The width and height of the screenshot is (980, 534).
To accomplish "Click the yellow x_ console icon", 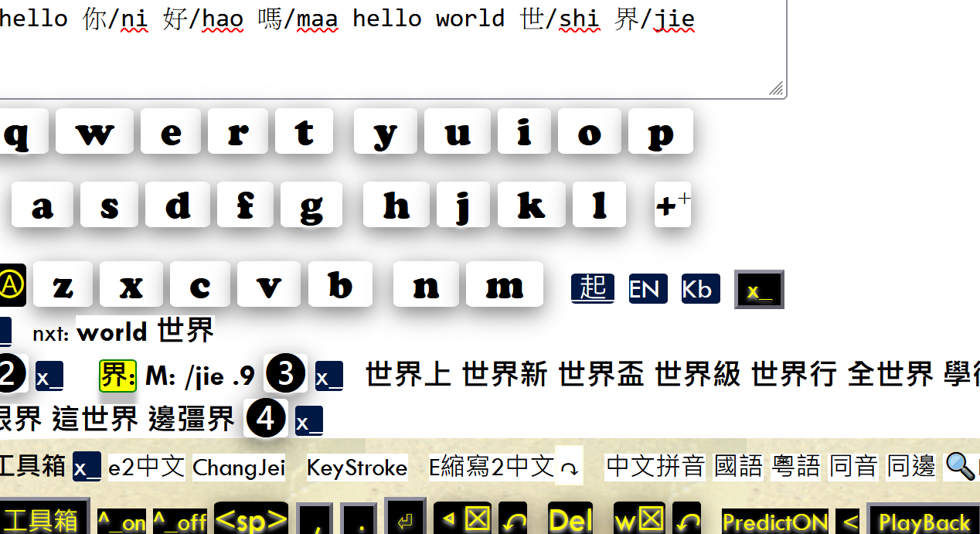I will pos(758,289).
